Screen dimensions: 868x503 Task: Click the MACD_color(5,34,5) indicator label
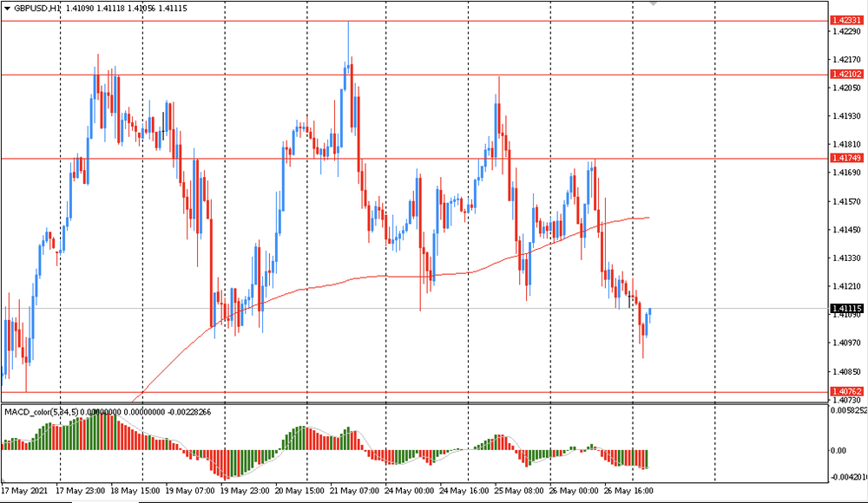42,412
